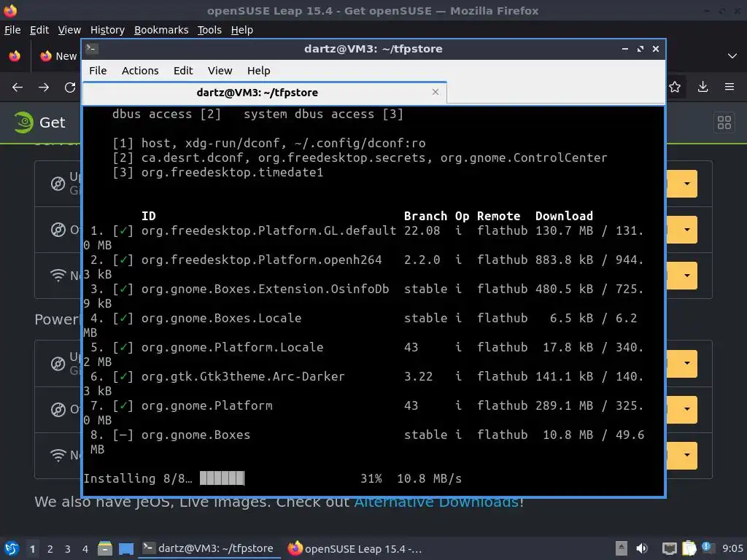Close the dartz@VM3 terminal tab
Image resolution: width=747 pixels, height=560 pixels.
pos(436,92)
